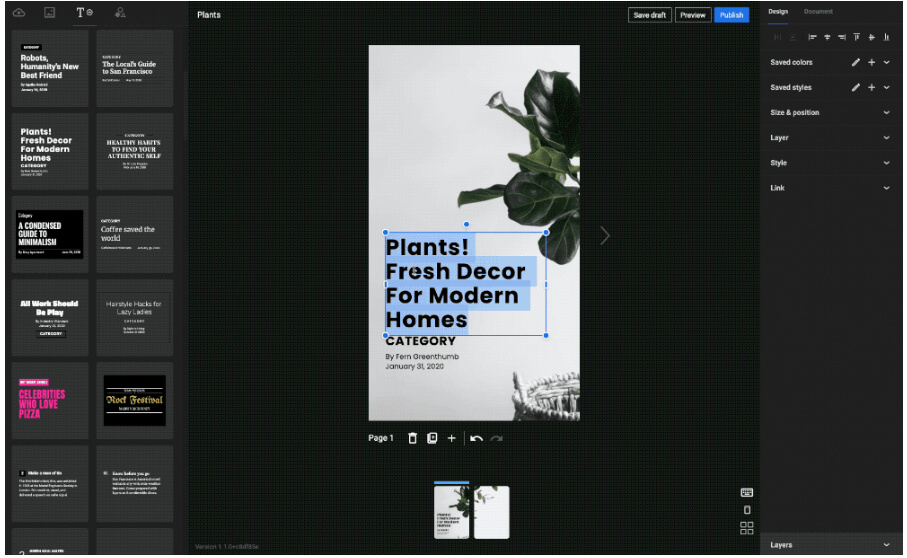
Task: Click the Publish button
Action: coord(731,15)
